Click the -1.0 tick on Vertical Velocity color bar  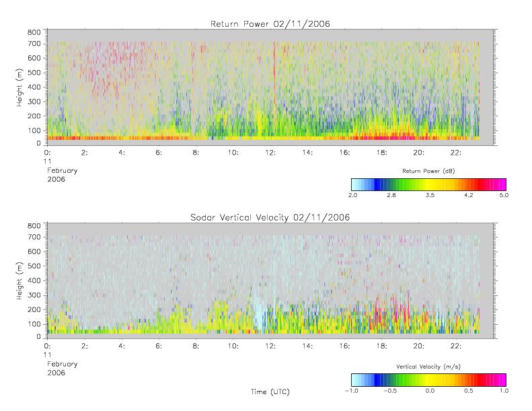[x=352, y=391]
